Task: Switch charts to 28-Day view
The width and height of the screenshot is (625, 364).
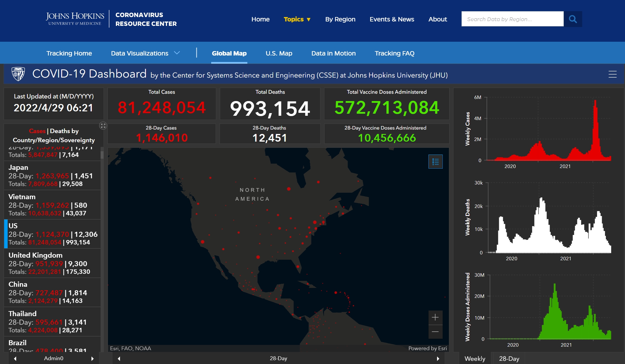Action: (x=509, y=358)
